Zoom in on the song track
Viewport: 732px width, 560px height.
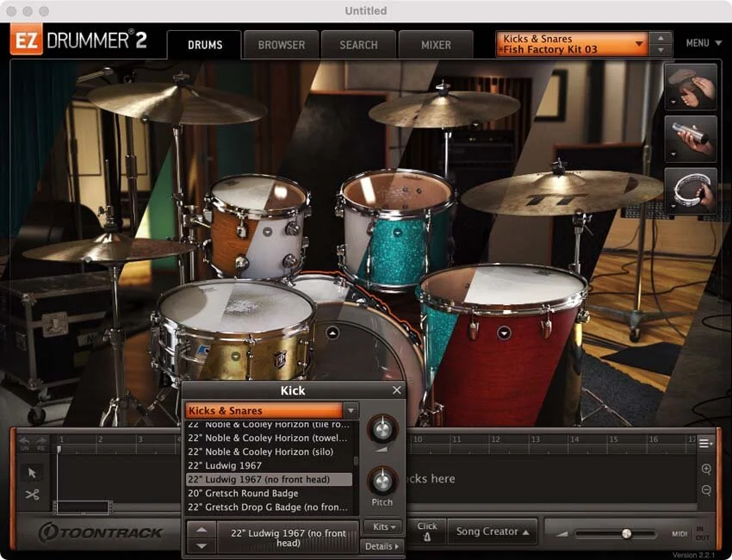coord(706,470)
